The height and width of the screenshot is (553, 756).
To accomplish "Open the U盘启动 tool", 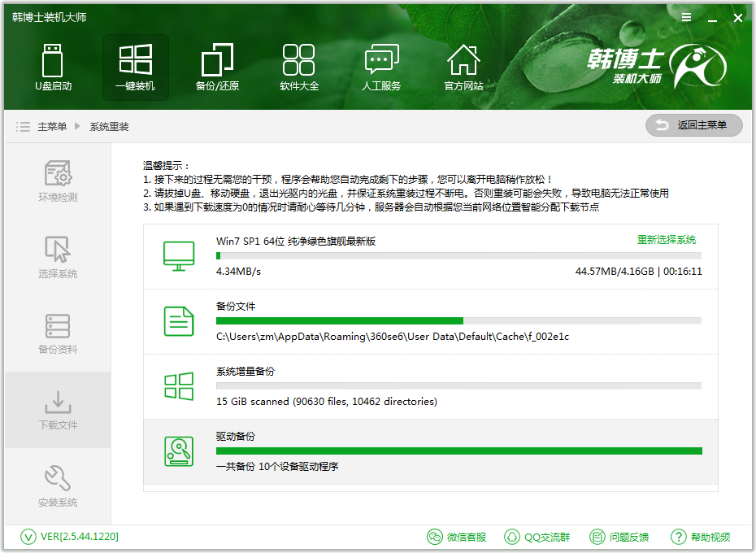I will pos(53,67).
